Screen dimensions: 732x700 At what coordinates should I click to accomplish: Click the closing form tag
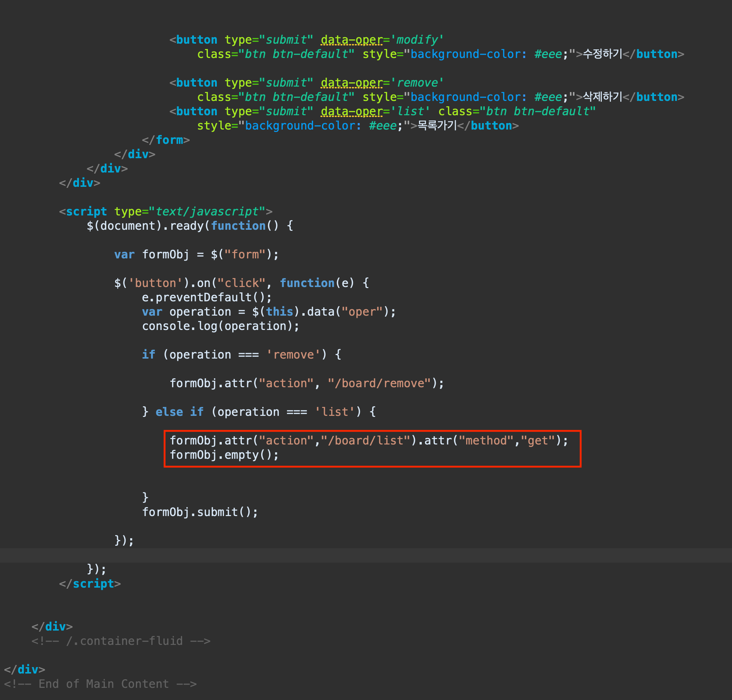coord(166,140)
